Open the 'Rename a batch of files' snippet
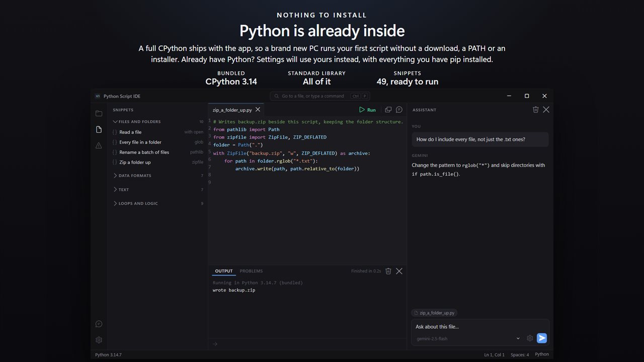Viewport: 644px width, 362px height. click(158, 152)
